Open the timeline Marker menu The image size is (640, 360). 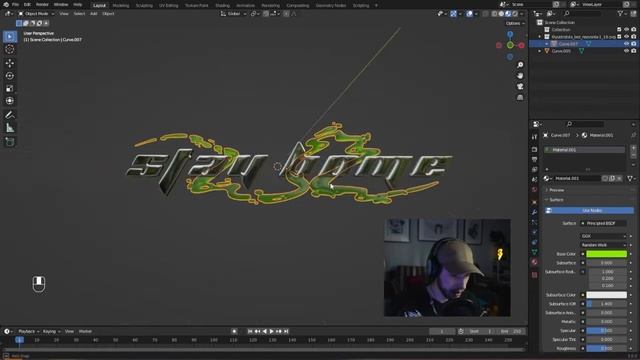85,331
